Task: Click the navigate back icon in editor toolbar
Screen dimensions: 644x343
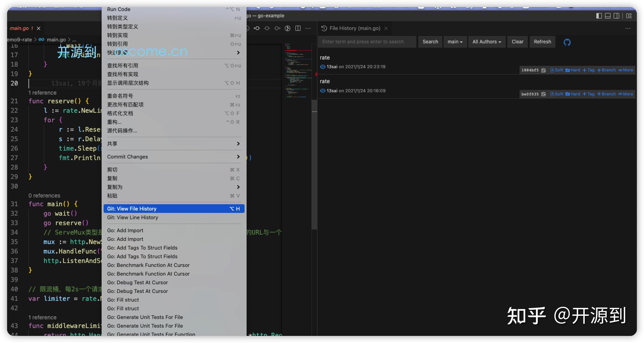Action: click(256, 28)
